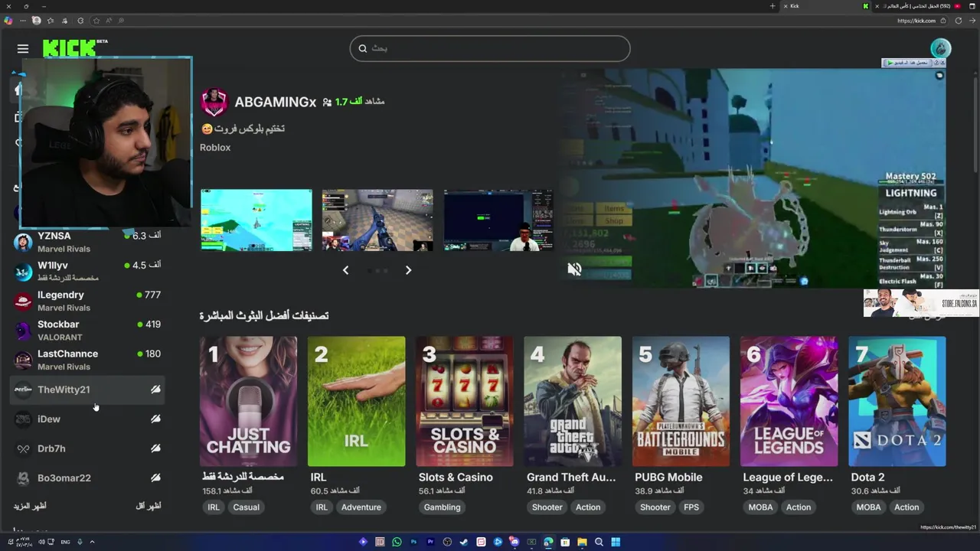Click Casual tag under Just Chatting
Viewport: 980px width, 551px height.
click(x=247, y=507)
